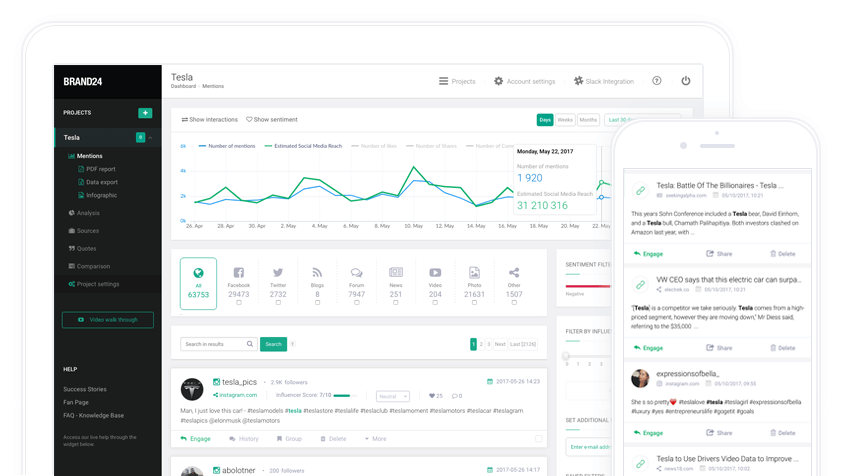Open Account settings in top bar
The height and width of the screenshot is (476, 842).
click(x=525, y=81)
